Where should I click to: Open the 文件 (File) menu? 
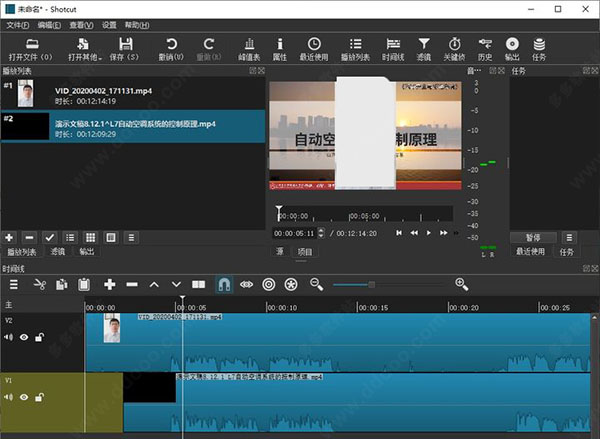point(17,24)
